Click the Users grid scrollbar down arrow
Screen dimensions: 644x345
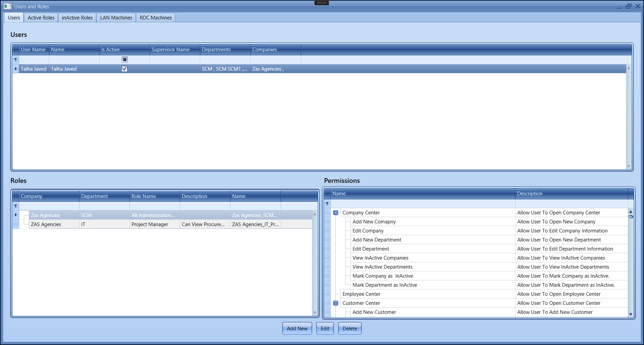point(629,166)
